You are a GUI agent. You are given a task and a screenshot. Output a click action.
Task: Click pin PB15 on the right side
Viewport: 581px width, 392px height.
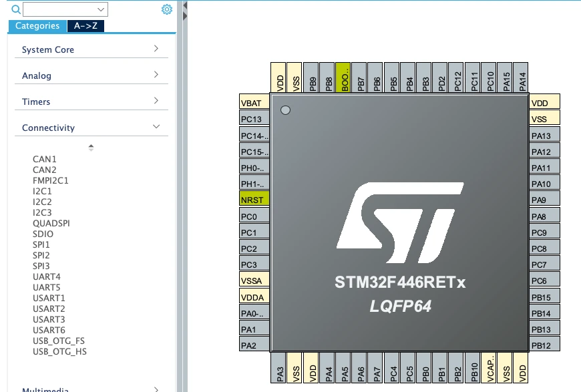tap(545, 297)
